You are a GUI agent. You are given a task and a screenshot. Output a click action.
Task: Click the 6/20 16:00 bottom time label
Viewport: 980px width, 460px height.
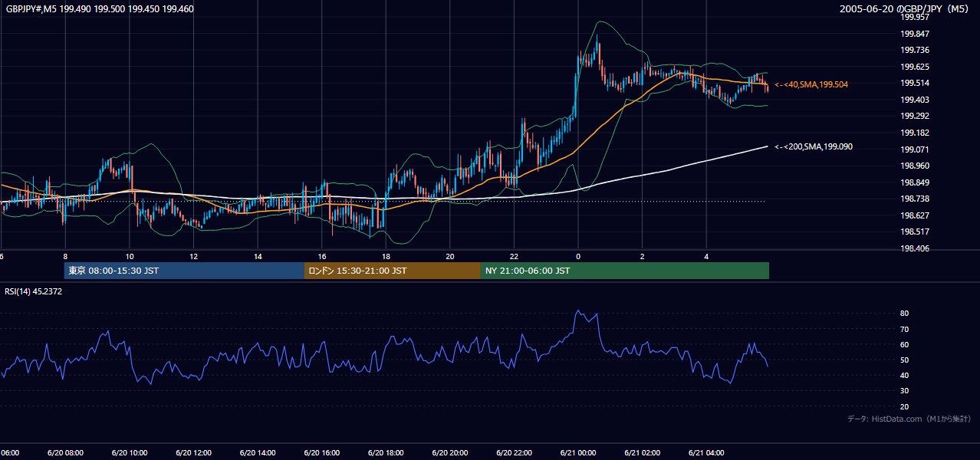(322, 453)
